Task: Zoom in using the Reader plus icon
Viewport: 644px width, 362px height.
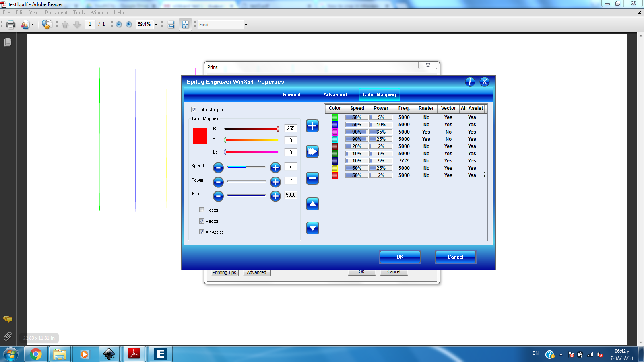Action: coord(129,24)
